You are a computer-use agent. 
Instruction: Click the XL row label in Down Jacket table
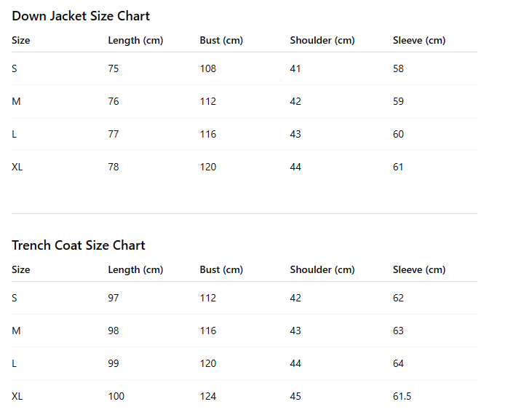tap(17, 167)
